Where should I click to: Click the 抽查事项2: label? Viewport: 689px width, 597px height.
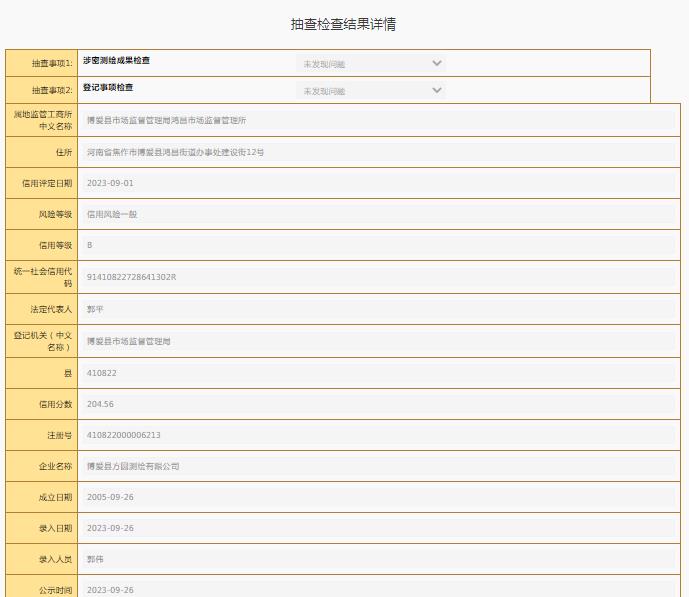click(x=52, y=90)
